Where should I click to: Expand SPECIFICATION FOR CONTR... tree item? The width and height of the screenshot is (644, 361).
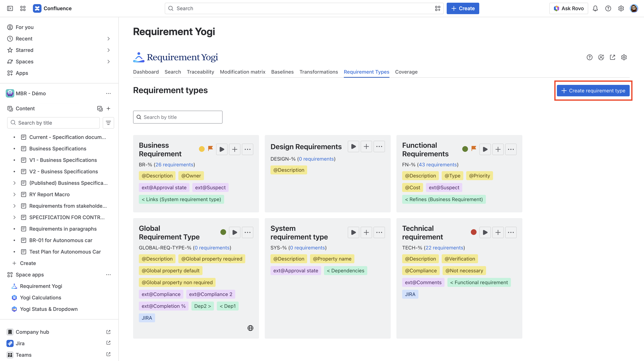coord(14,217)
